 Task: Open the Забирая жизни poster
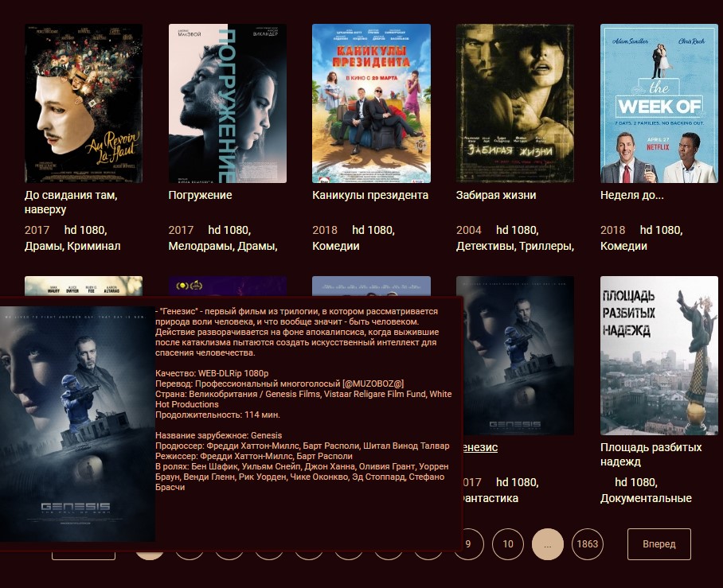tap(515, 103)
